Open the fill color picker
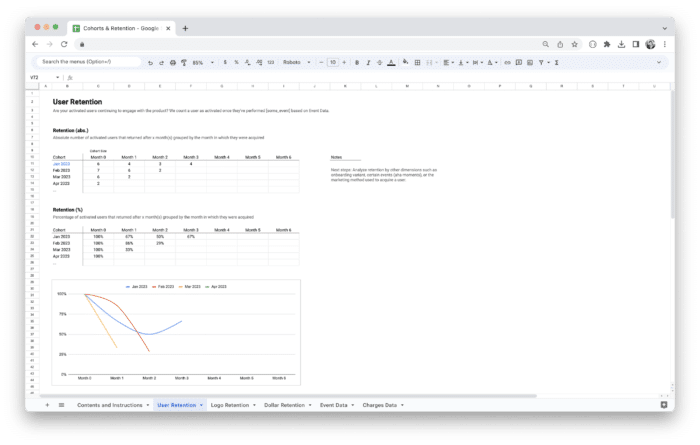Screen dimensions: 700x445 405,62
